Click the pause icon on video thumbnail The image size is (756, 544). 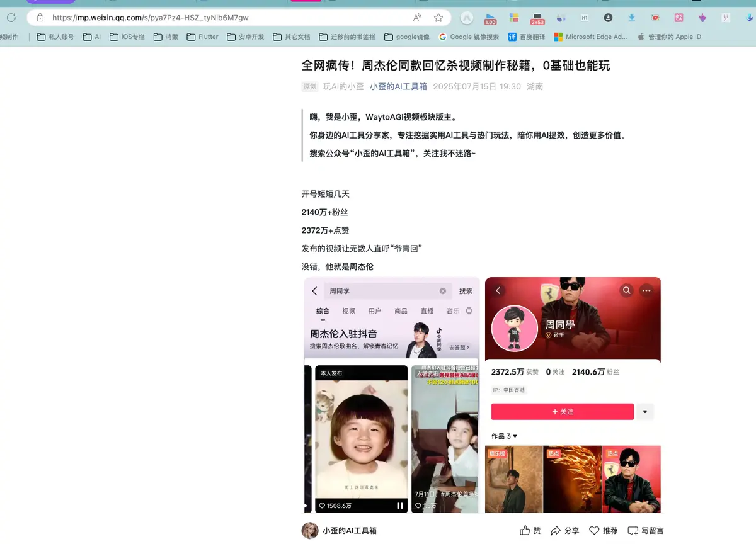coord(400,505)
